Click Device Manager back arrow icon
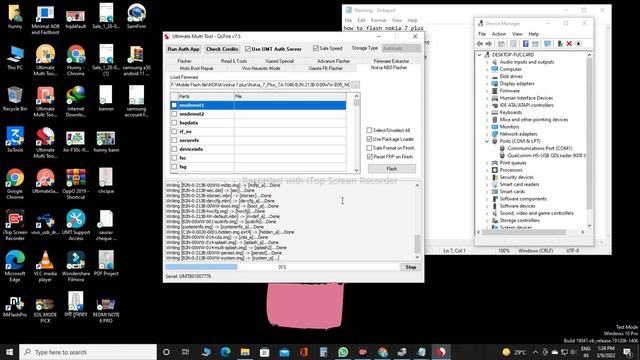Image resolution: width=640 pixels, height=360 pixels. click(480, 44)
